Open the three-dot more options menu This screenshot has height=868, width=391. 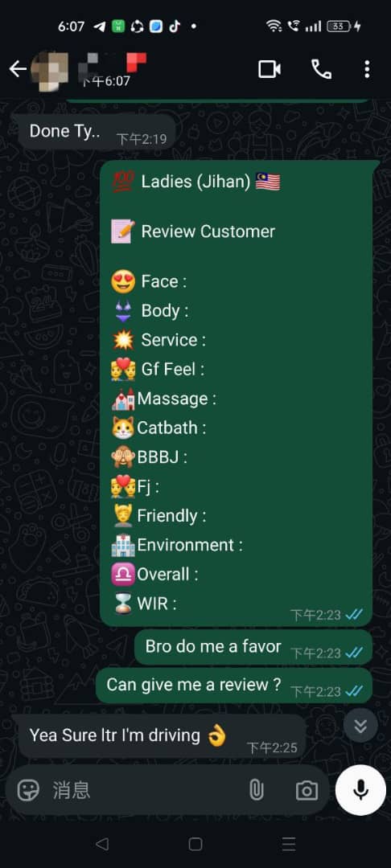point(367,69)
